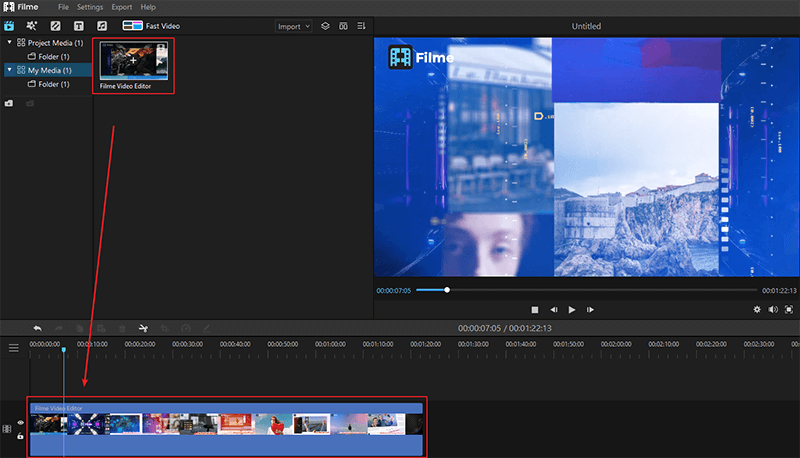
Task: Open the Text tab icon
Action: [79, 26]
